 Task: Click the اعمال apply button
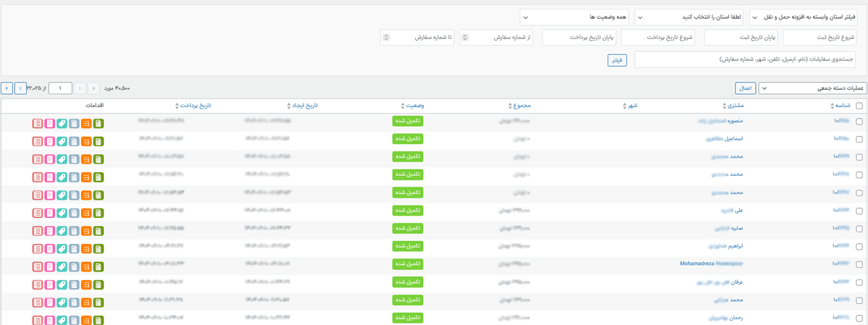click(744, 88)
